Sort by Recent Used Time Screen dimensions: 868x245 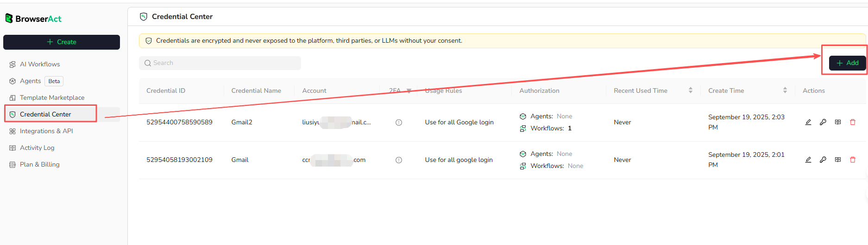click(x=691, y=90)
